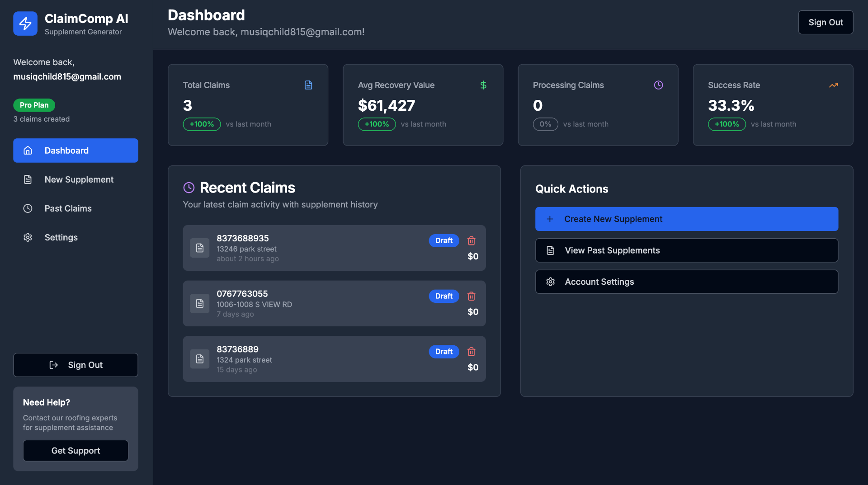Click document icon of claim 8373688935
Viewport: 868px width, 485px height.
pos(199,248)
